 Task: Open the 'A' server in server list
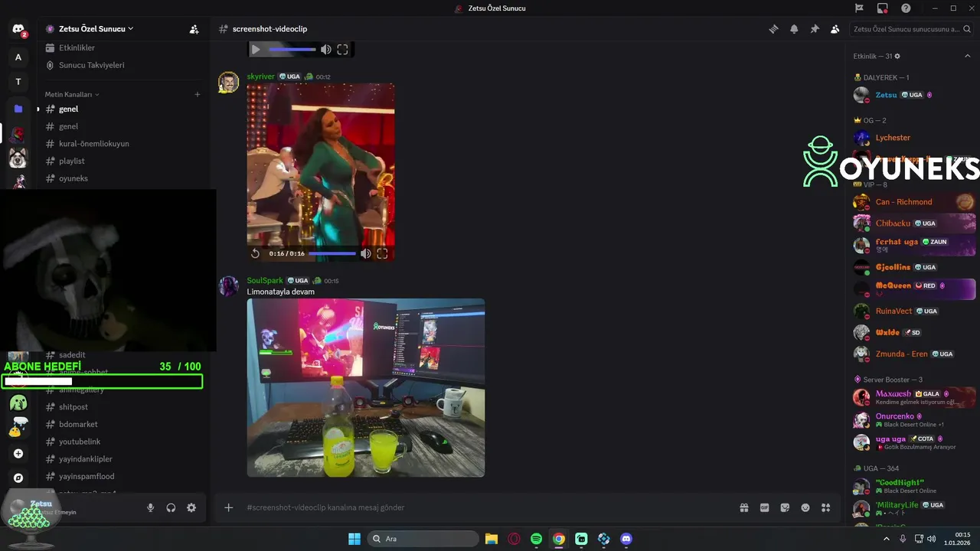18,57
